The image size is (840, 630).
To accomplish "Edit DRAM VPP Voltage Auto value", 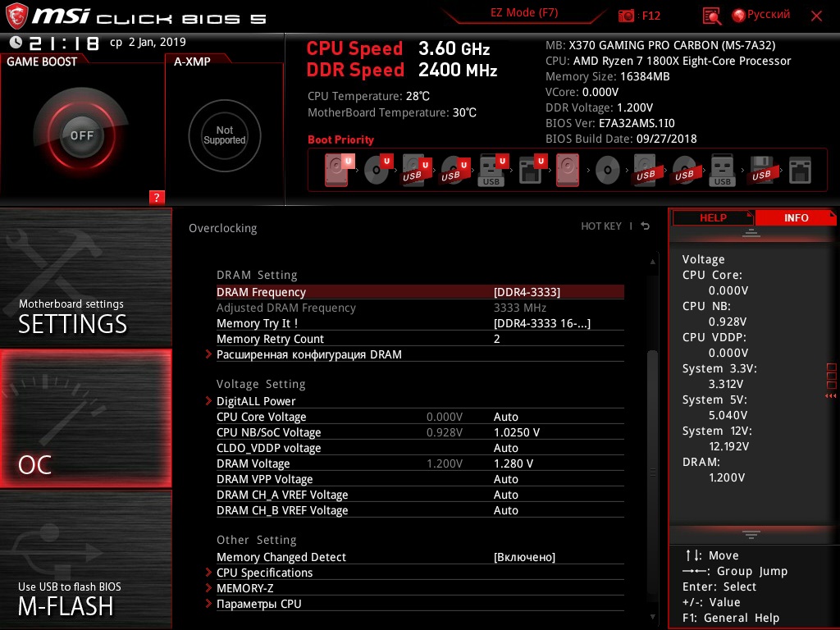I will (505, 479).
